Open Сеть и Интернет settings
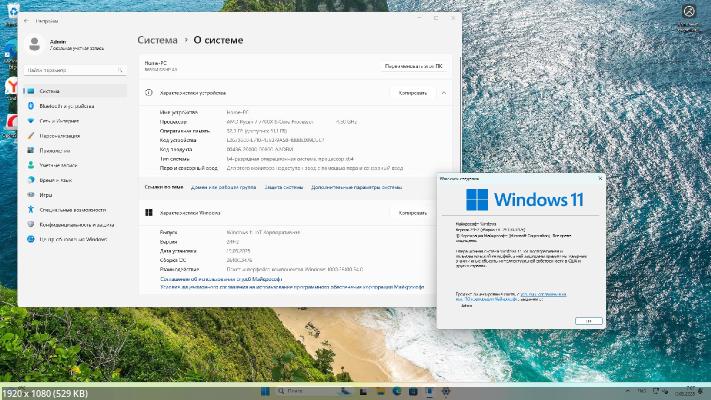This screenshot has height=400, width=711. pos(75,121)
